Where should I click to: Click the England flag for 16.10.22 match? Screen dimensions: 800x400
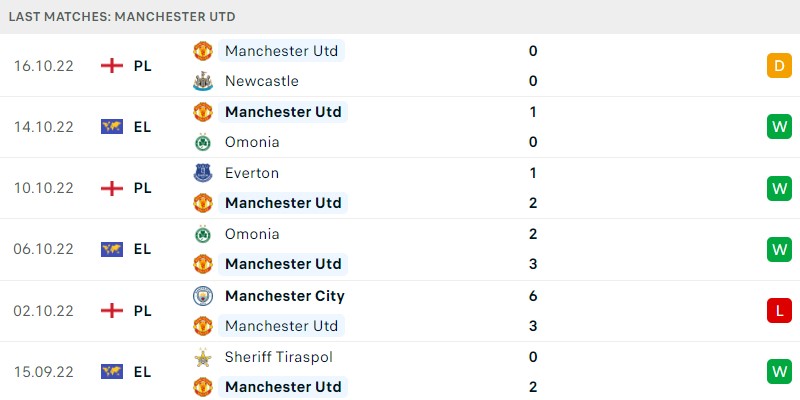[x=112, y=66]
